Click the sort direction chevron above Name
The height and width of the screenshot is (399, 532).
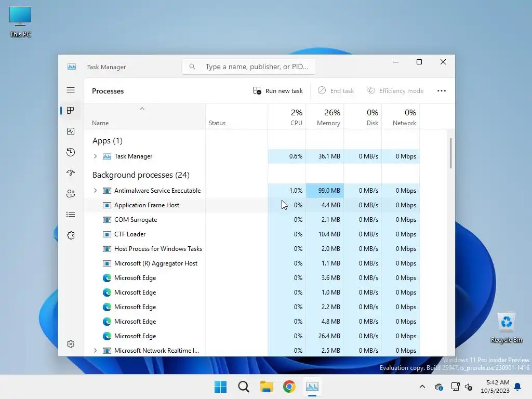click(x=142, y=109)
